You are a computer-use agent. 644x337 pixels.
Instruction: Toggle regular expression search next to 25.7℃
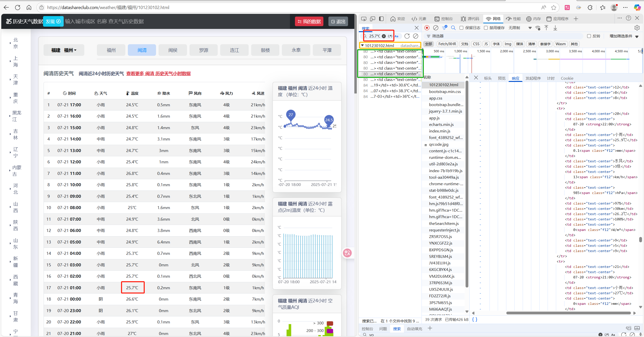(x=390, y=36)
